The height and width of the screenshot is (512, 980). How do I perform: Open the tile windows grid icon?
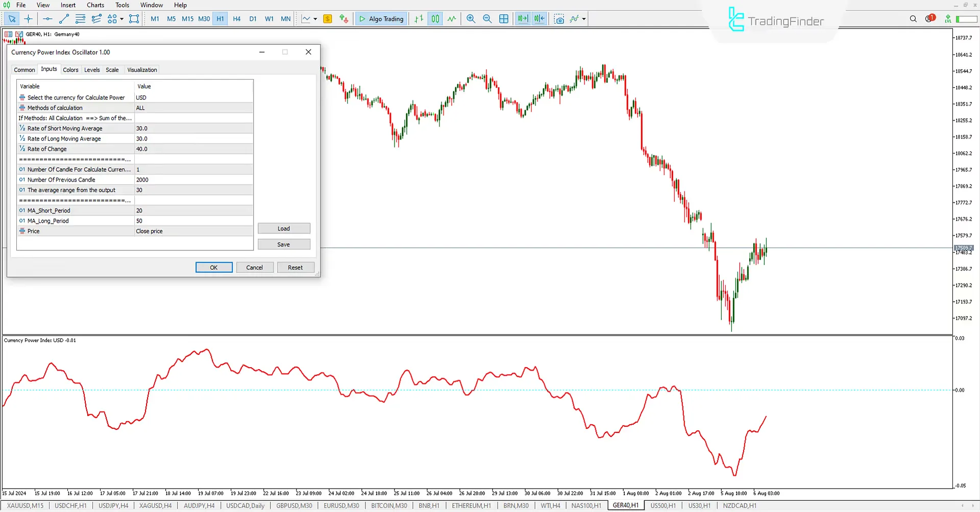504,19
